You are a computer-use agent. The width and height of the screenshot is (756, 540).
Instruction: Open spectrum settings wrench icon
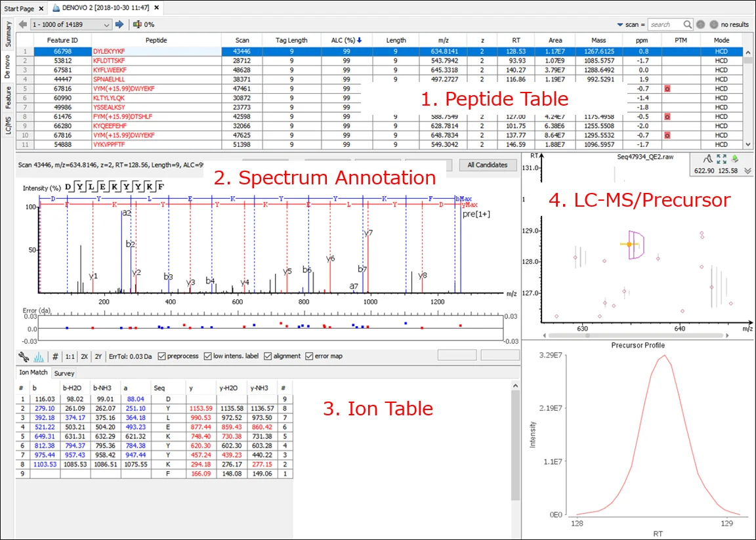[24, 356]
